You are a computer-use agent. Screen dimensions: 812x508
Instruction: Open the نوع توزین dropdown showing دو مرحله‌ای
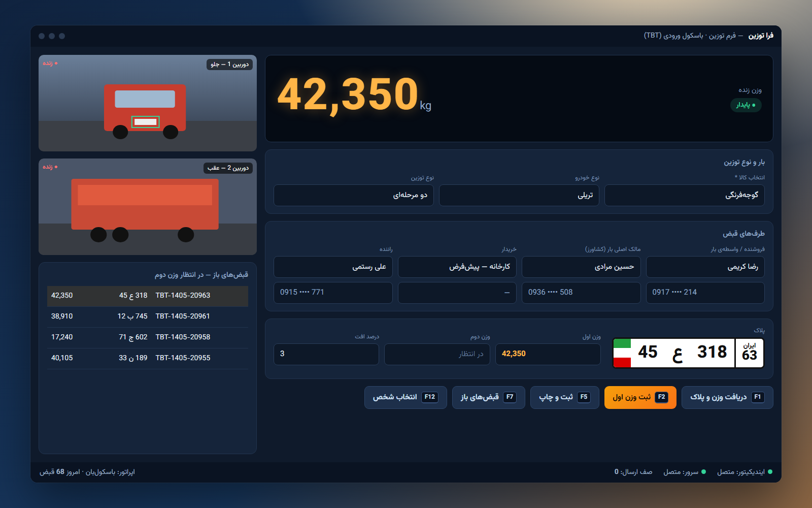[353, 195]
